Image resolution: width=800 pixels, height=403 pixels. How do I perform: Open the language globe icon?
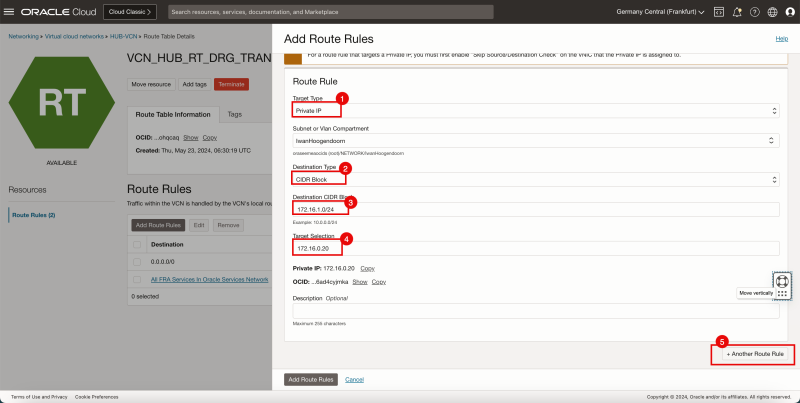point(772,11)
